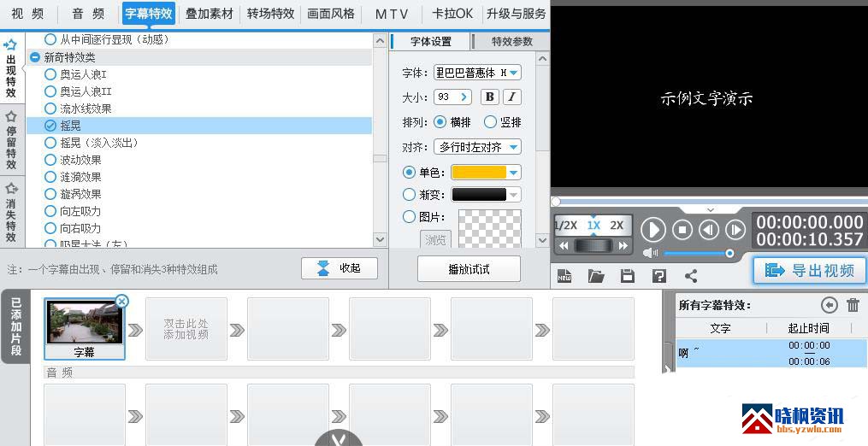
Task: Click the back arrow icon in 所有字幕特效
Action: pyautogui.click(x=829, y=305)
